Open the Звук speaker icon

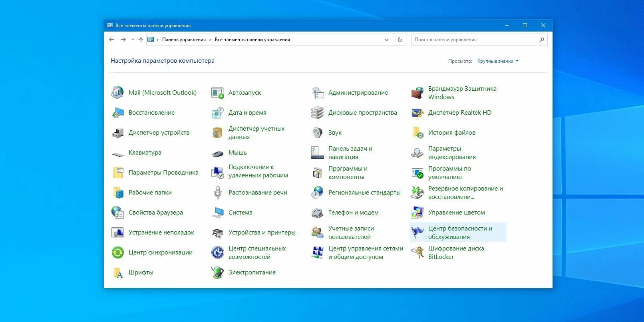pos(317,133)
